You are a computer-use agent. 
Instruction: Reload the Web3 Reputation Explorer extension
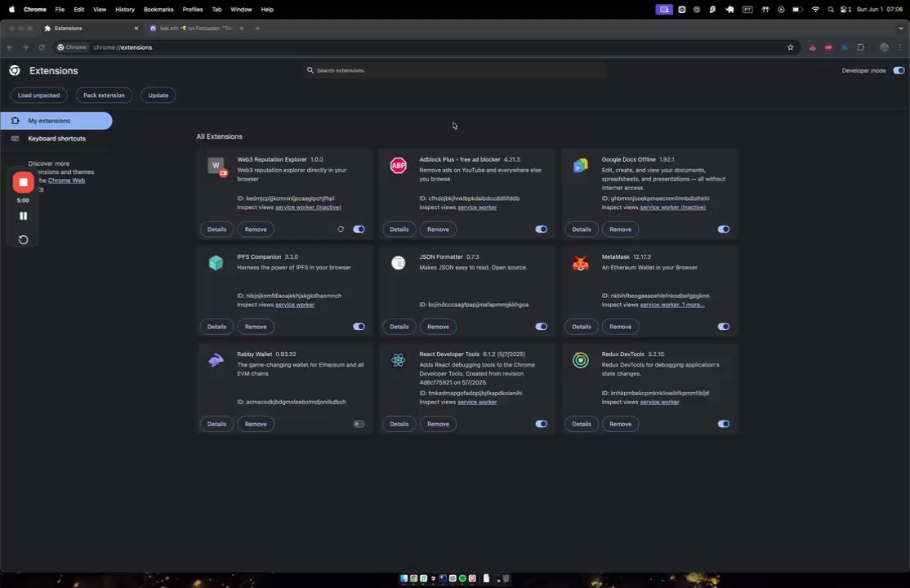pos(341,229)
